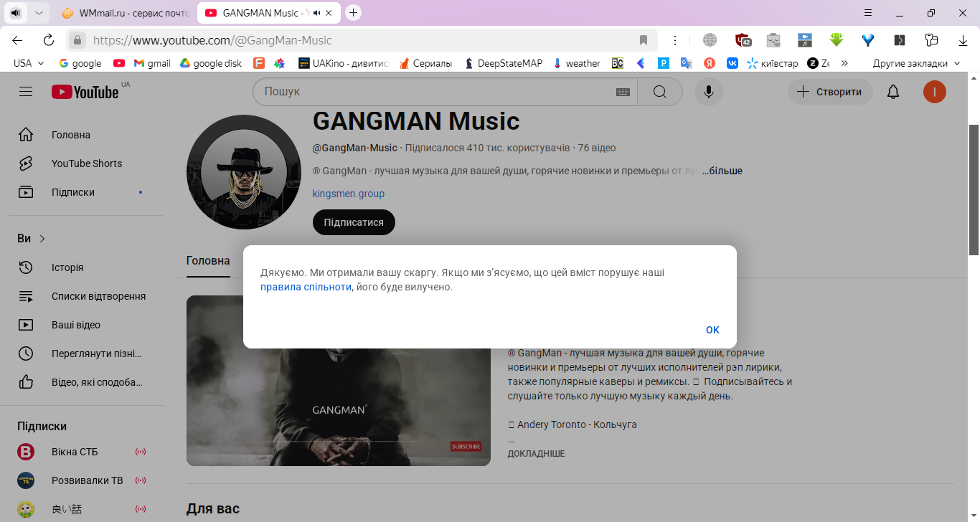Reload the current page

click(x=49, y=40)
